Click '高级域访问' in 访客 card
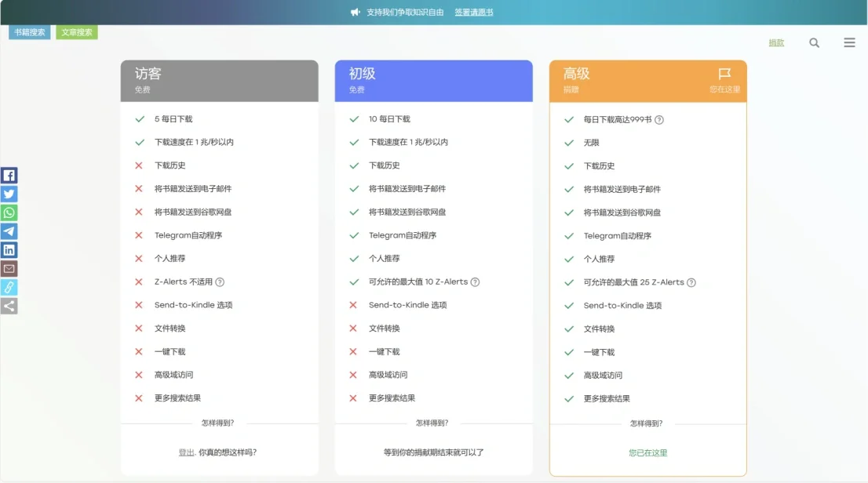This screenshot has height=483, width=868. (x=173, y=375)
